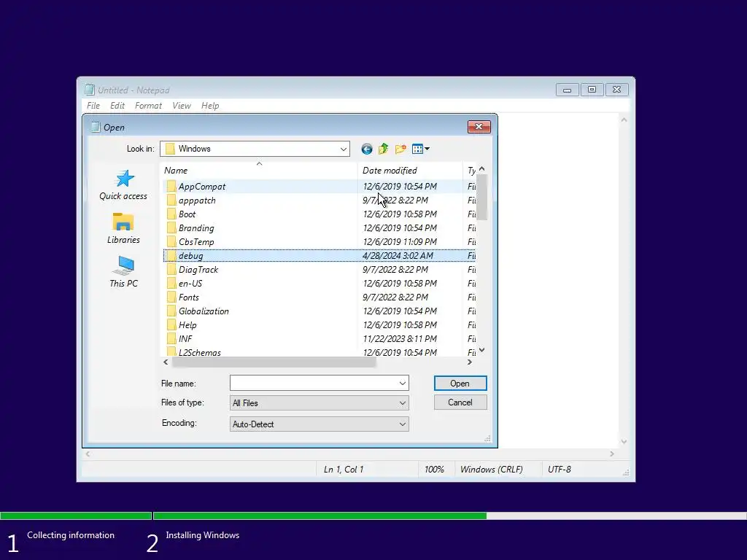Click the Open dialog title icon
Viewport: 747px width, 560px height.
pyautogui.click(x=96, y=127)
